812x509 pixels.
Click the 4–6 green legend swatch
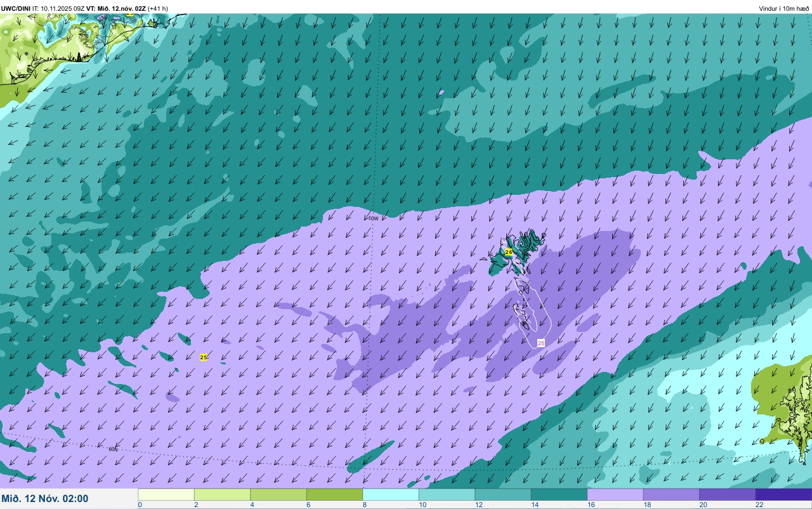tap(278, 494)
